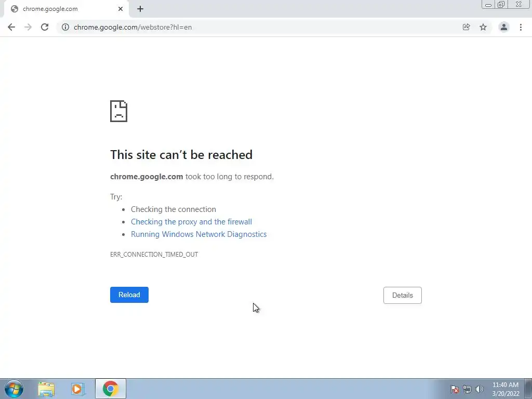Launch Windows Media Player from taskbar

pos(78,389)
